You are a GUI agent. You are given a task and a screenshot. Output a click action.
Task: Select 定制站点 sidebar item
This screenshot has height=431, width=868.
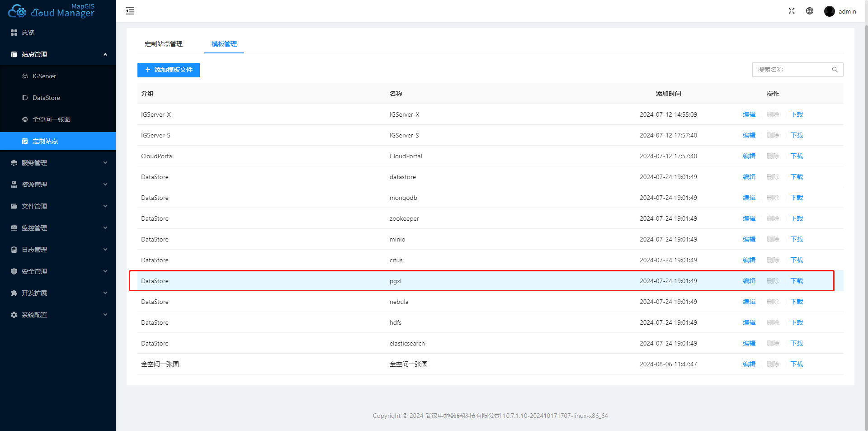58,141
